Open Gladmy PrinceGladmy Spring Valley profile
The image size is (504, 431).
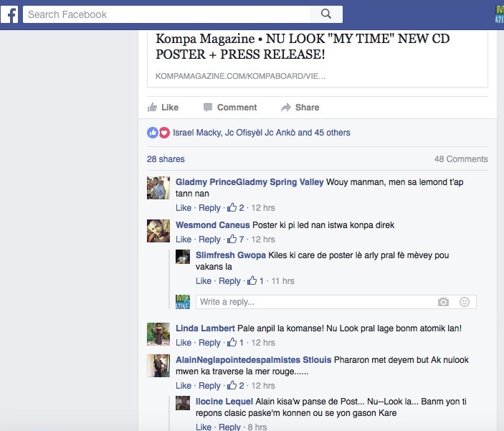click(249, 182)
